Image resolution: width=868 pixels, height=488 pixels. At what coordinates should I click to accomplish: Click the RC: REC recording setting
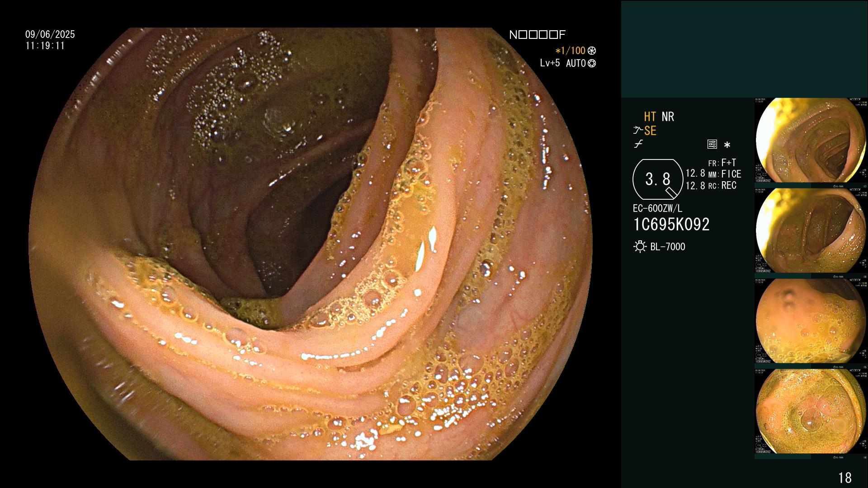click(x=722, y=185)
